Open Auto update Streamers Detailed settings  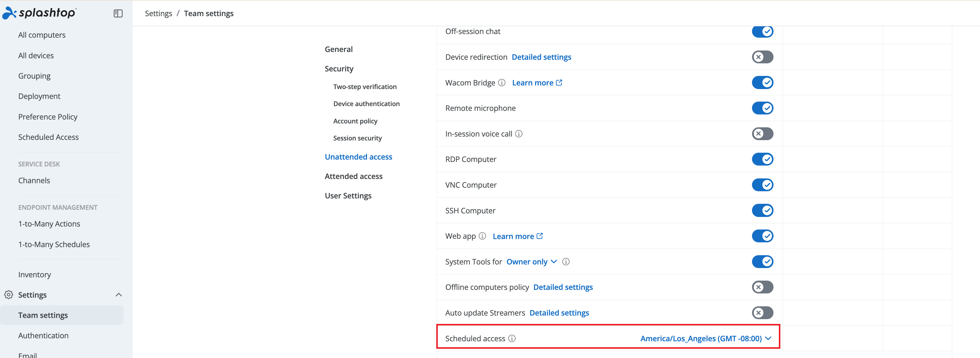click(559, 313)
